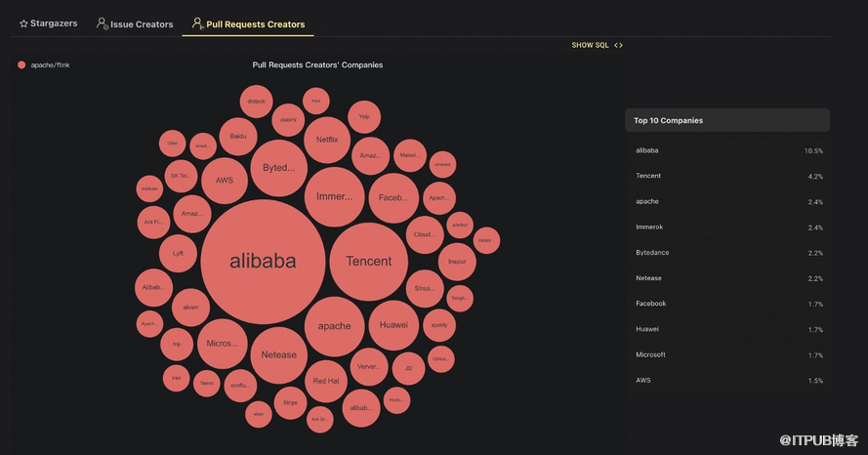This screenshot has height=455, width=868.
Task: Select the Micros... bubble
Action: tap(223, 344)
